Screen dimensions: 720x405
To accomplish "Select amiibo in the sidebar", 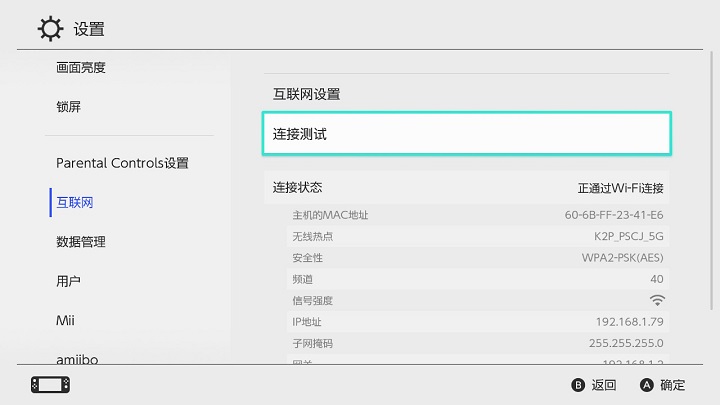I will [77, 359].
